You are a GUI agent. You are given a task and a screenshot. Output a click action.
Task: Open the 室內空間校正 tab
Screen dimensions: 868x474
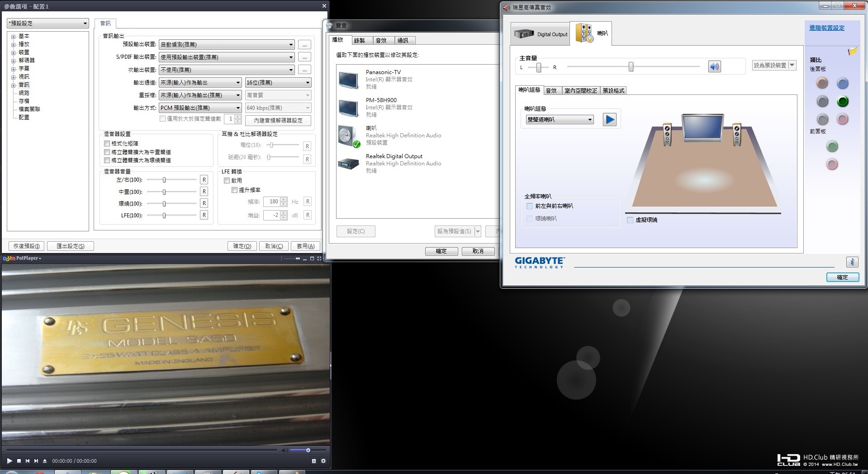[581, 90]
